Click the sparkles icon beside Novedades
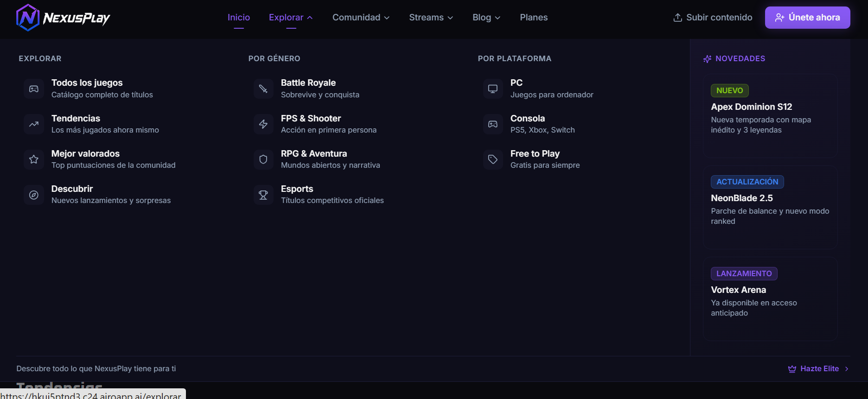Screen dimensions: 868x399 (x=707, y=59)
